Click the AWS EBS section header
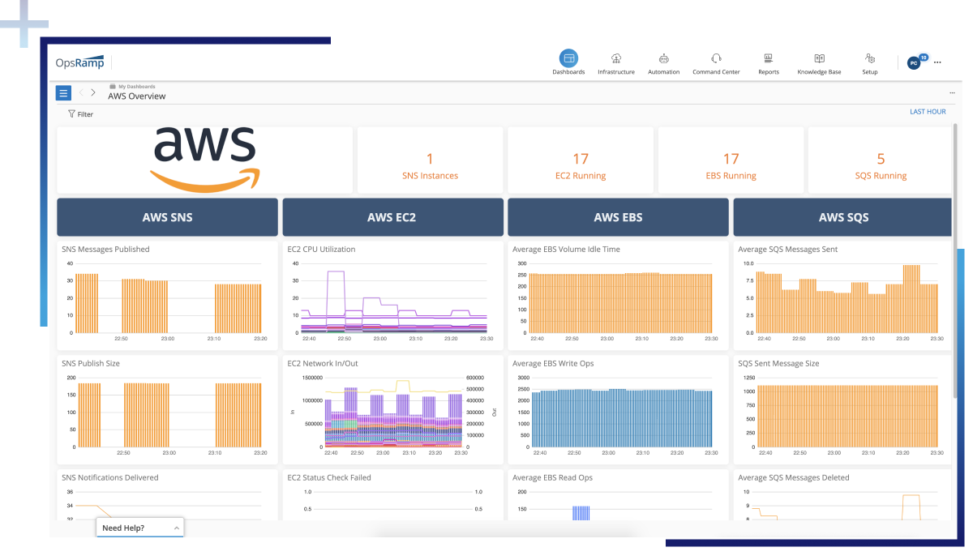This screenshot has height=560, width=973. click(x=618, y=217)
